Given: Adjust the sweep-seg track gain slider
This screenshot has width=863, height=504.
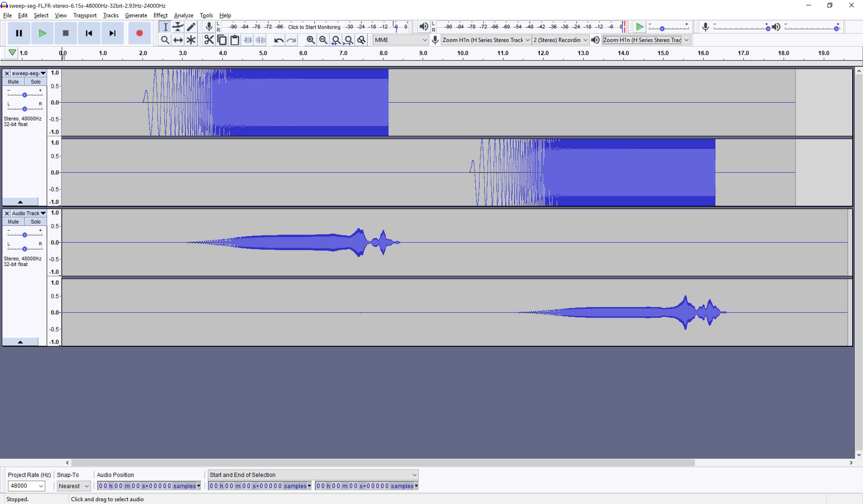Looking at the screenshot, I should pos(25,95).
